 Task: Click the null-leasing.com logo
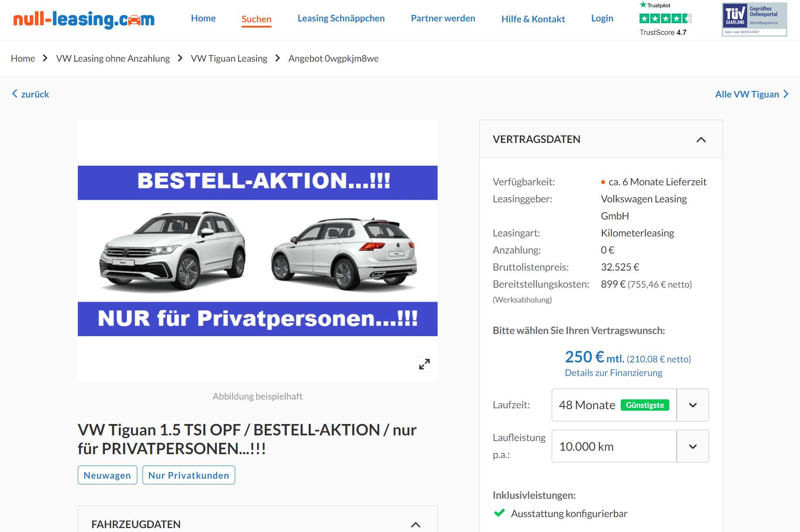click(x=83, y=20)
